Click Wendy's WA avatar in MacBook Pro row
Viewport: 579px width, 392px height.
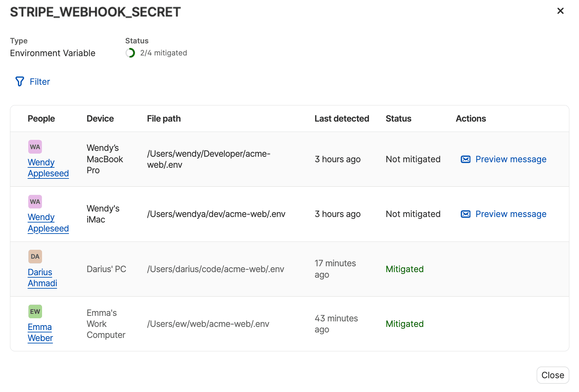pos(35,147)
